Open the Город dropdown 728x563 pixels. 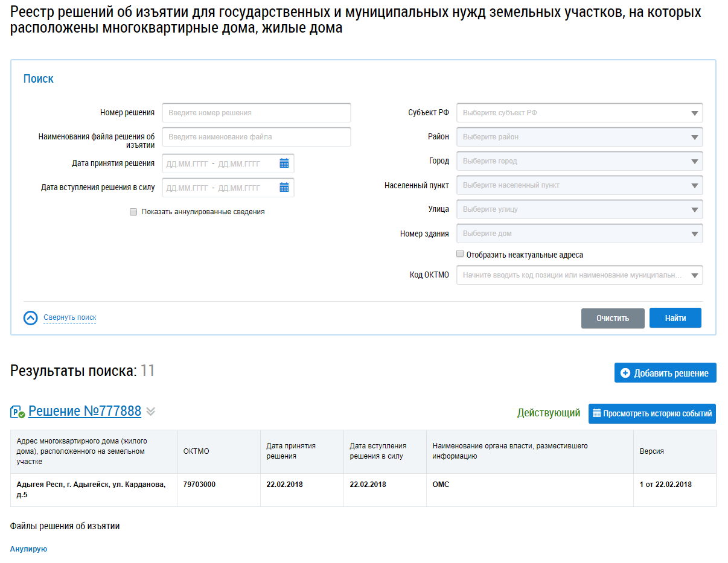(580, 161)
